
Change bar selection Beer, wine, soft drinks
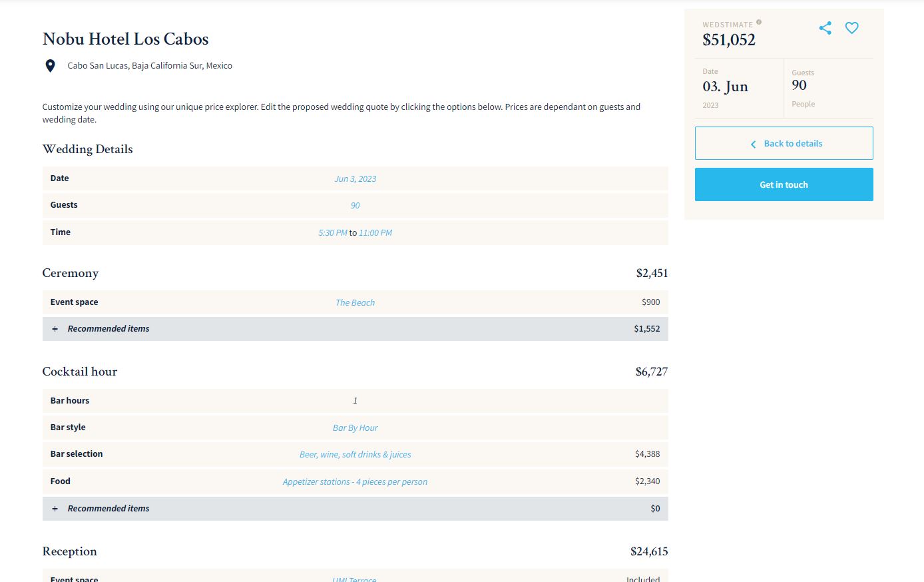(x=355, y=455)
